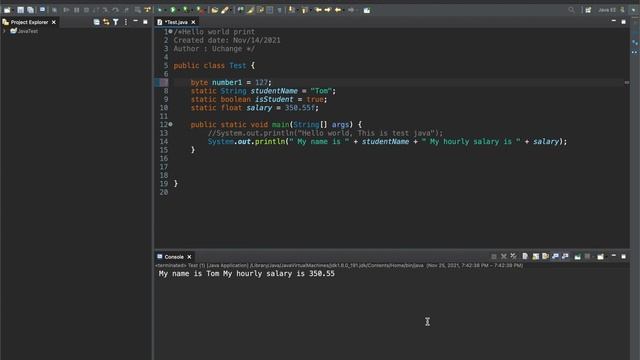Screen dimensions: 640x360
Task: Click the Suspend debug icon
Action: [76, 10]
